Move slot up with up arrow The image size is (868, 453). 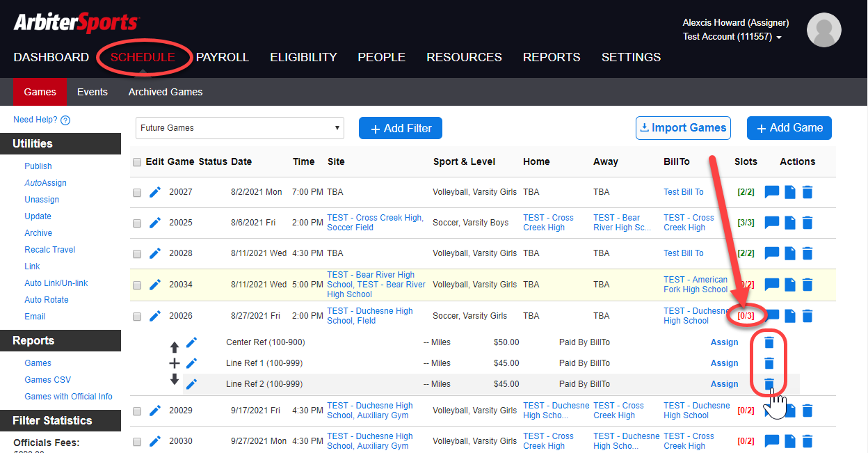(175, 347)
